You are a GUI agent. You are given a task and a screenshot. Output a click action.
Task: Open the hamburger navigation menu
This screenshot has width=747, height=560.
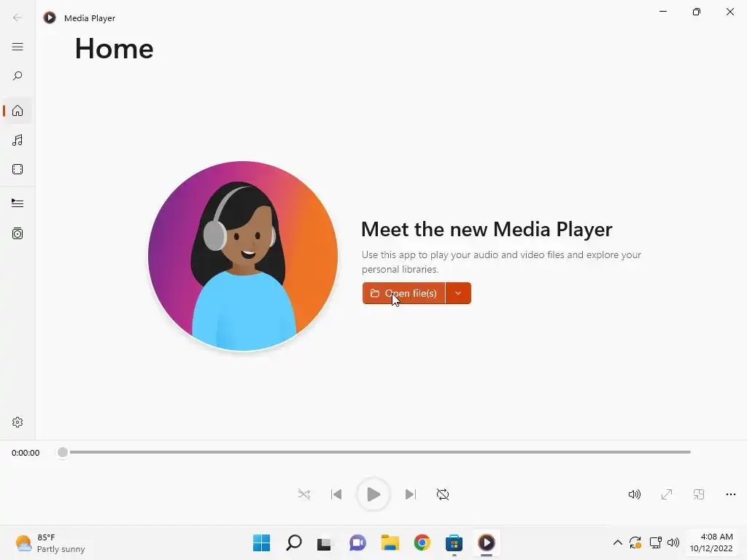pyautogui.click(x=18, y=47)
